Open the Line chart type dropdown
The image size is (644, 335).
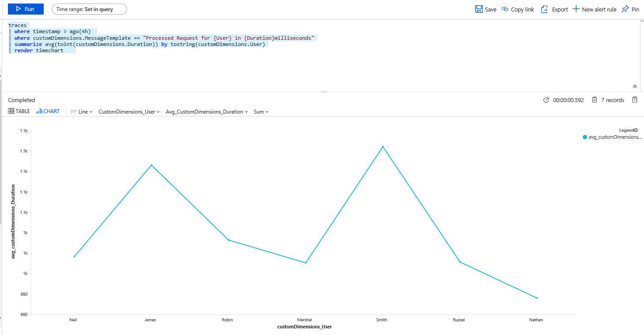pyautogui.click(x=82, y=112)
